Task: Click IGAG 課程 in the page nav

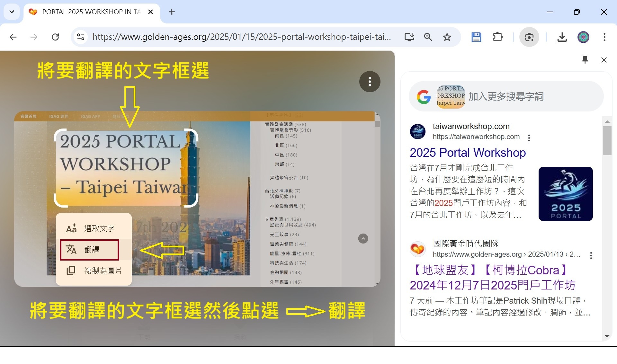Action: tap(58, 116)
